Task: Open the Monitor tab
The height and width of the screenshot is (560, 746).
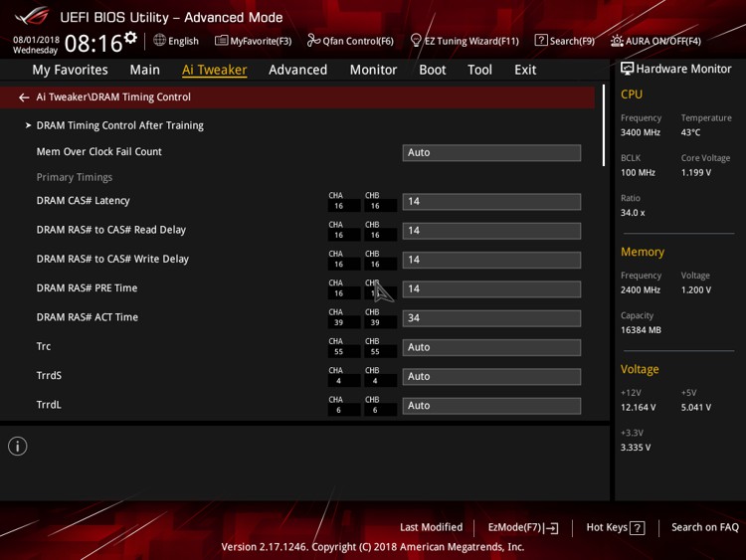Action: pyautogui.click(x=373, y=70)
